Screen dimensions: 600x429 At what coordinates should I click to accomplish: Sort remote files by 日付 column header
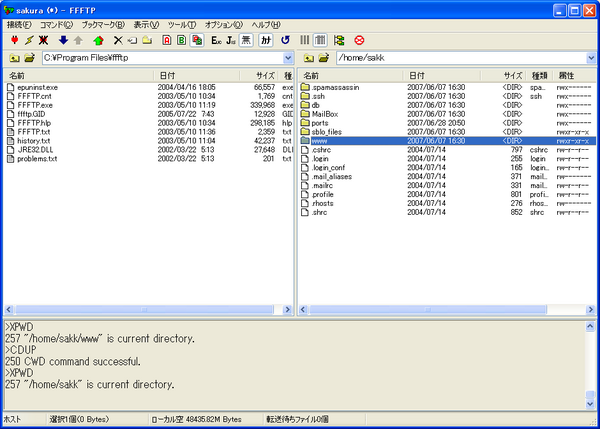pos(442,76)
